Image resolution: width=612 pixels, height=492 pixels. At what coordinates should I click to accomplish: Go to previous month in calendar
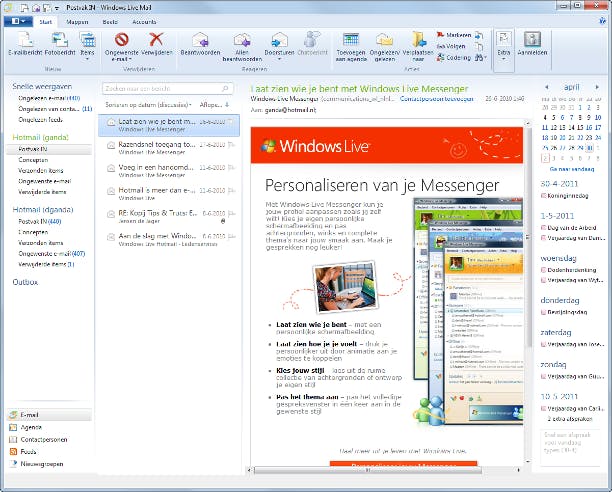(x=546, y=87)
